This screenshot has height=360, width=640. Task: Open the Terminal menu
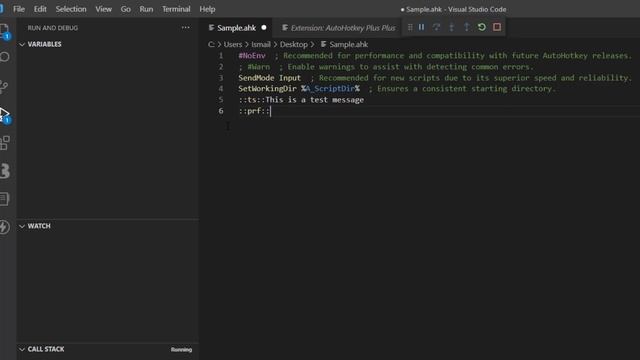pos(176,9)
